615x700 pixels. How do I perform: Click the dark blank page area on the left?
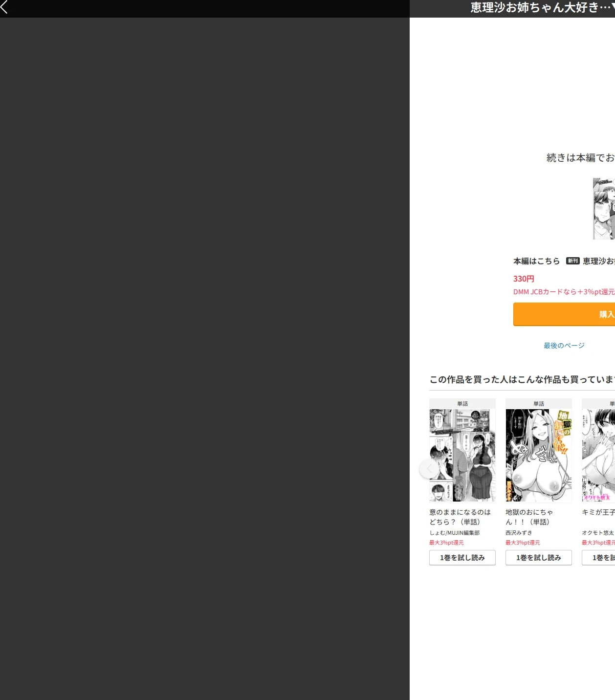click(204, 359)
